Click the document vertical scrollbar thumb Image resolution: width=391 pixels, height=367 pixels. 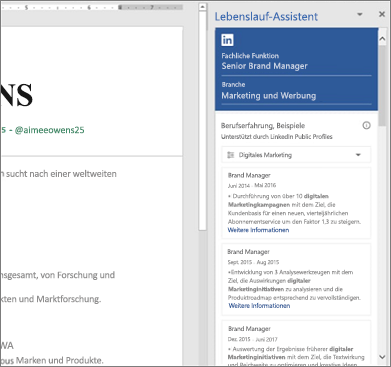(202, 120)
